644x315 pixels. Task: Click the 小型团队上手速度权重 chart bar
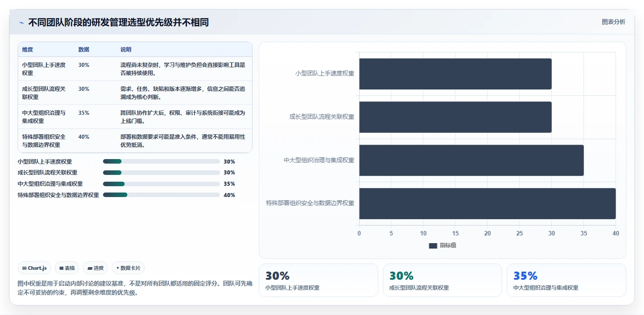pyautogui.click(x=455, y=74)
